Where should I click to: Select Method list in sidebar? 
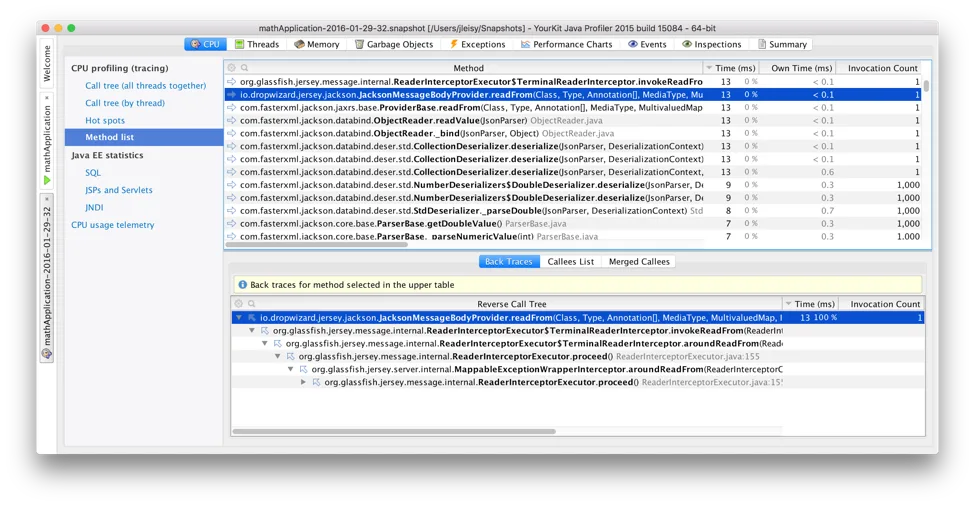click(x=144, y=137)
